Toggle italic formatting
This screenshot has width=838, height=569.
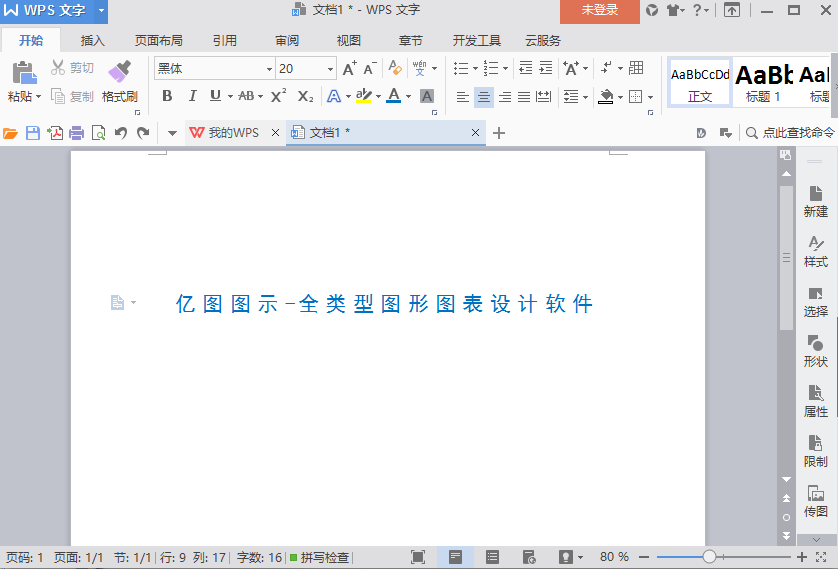pos(192,96)
